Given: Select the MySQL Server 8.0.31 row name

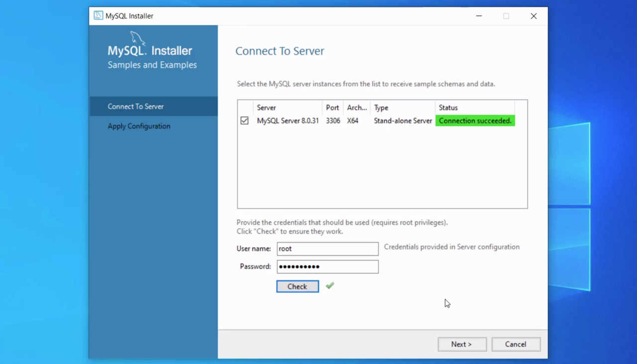Looking at the screenshot, I should pyautogui.click(x=288, y=121).
